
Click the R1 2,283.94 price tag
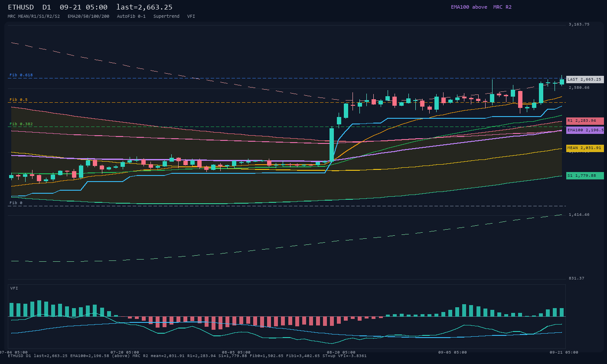[x=585, y=121]
